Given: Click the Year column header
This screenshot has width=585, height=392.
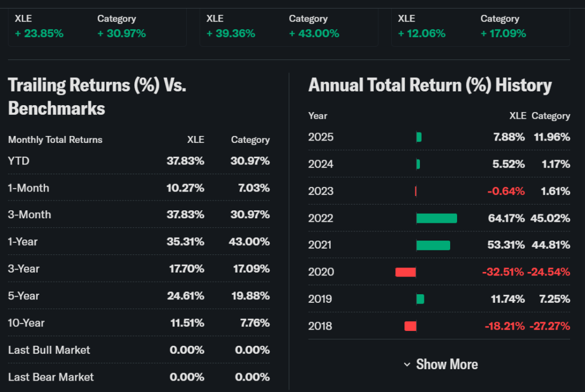Looking at the screenshot, I should tap(318, 116).
